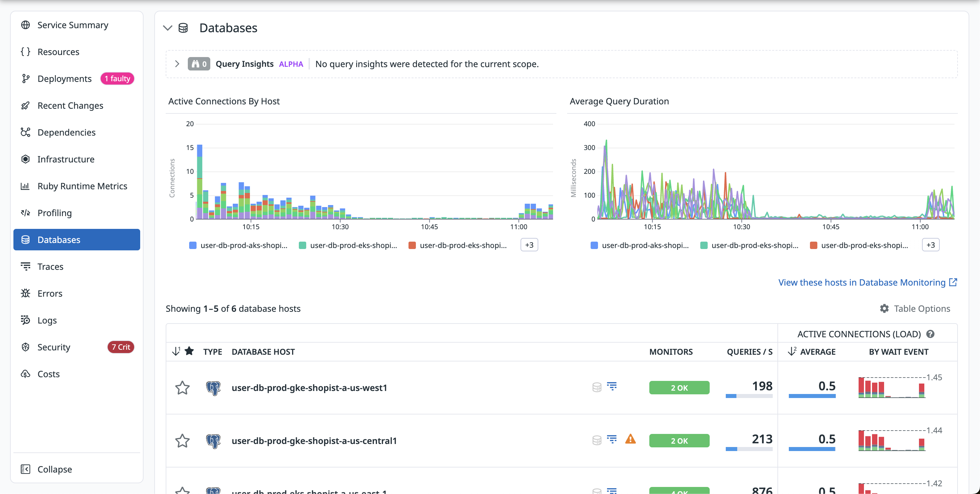Image resolution: width=980 pixels, height=494 pixels.
Task: Click the warning triangle in us-central1 row
Action: pos(631,439)
